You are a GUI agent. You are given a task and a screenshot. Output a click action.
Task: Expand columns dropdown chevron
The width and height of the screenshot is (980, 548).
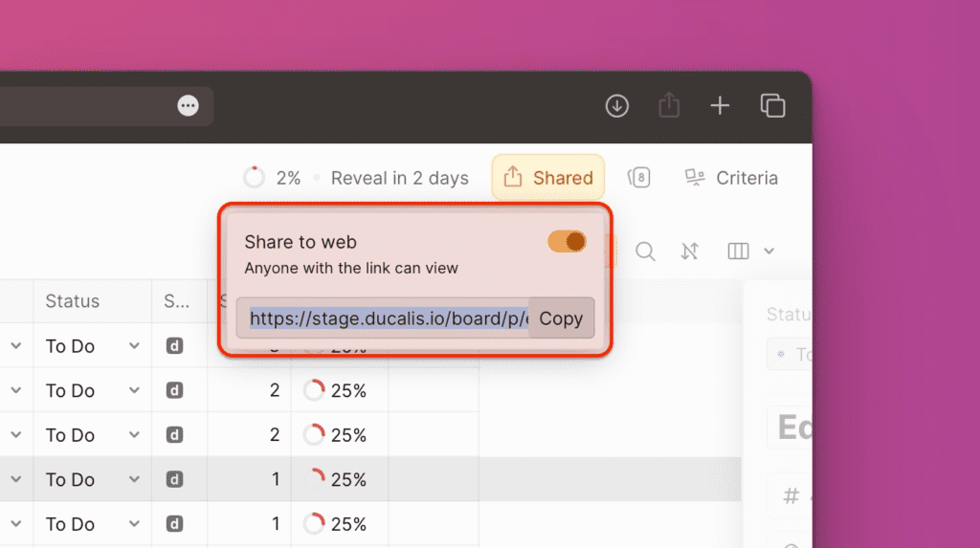point(768,252)
